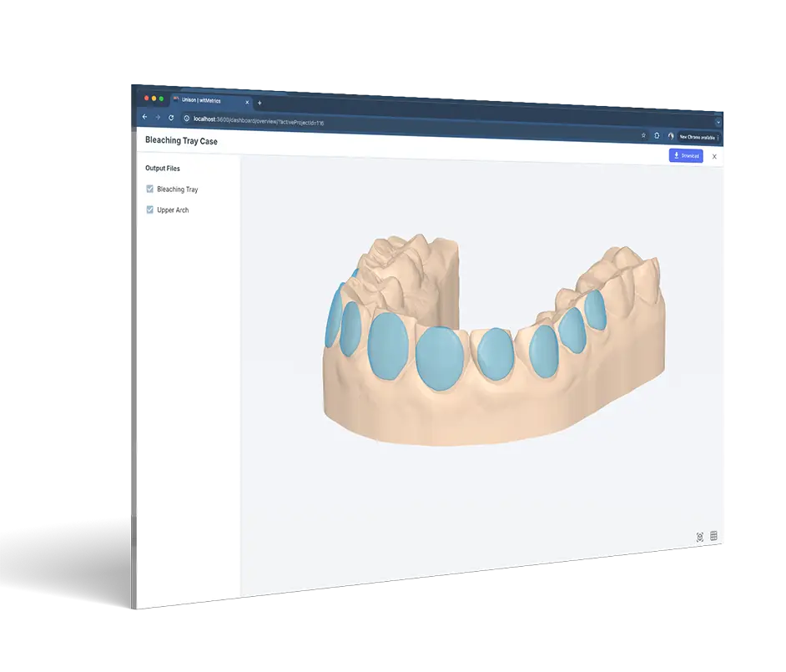Uncheck the Bleaching Tray checkbox
This screenshot has width=786, height=672.
point(150,189)
